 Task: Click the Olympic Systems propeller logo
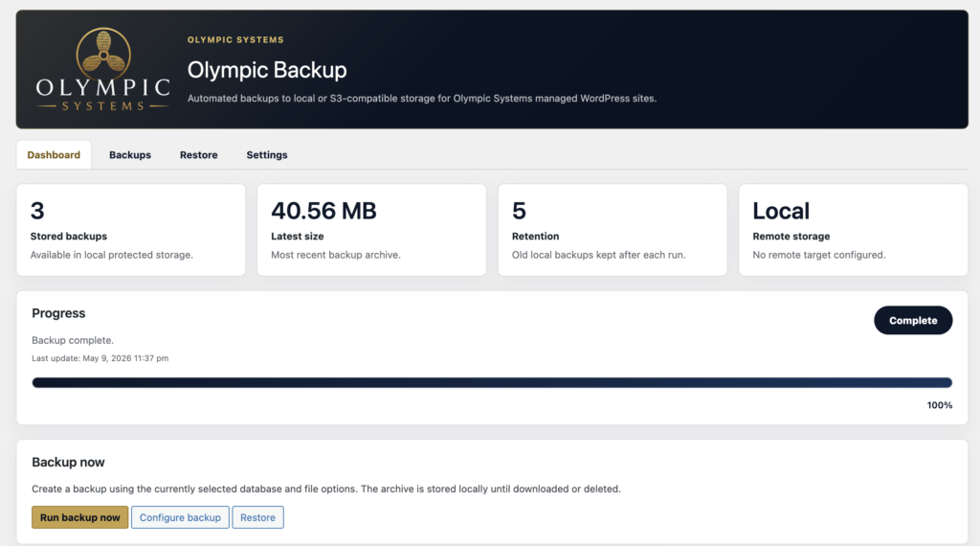(103, 69)
